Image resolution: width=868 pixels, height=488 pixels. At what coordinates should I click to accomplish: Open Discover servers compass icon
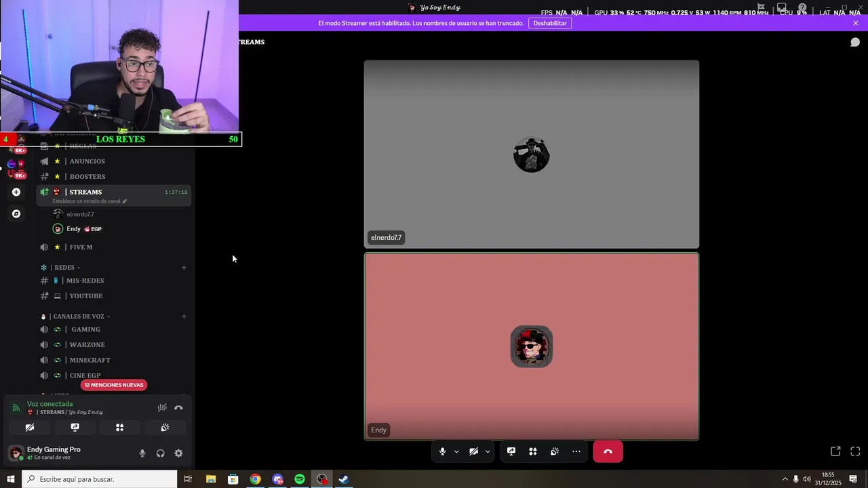16,214
